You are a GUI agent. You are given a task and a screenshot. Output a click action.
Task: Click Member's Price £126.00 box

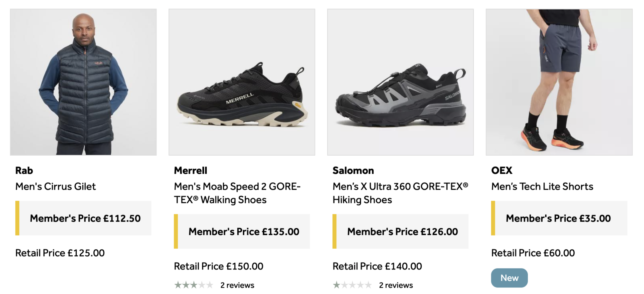pos(402,231)
